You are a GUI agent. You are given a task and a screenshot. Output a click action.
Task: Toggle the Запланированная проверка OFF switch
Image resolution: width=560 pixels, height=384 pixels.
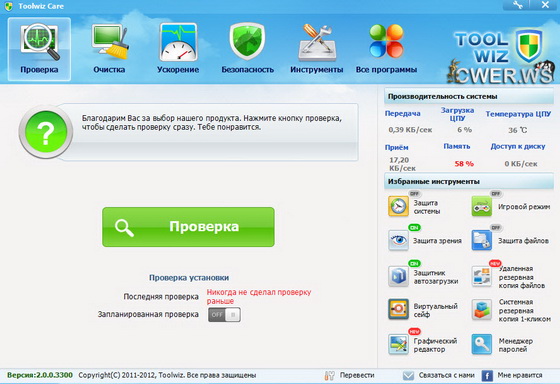[224, 315]
